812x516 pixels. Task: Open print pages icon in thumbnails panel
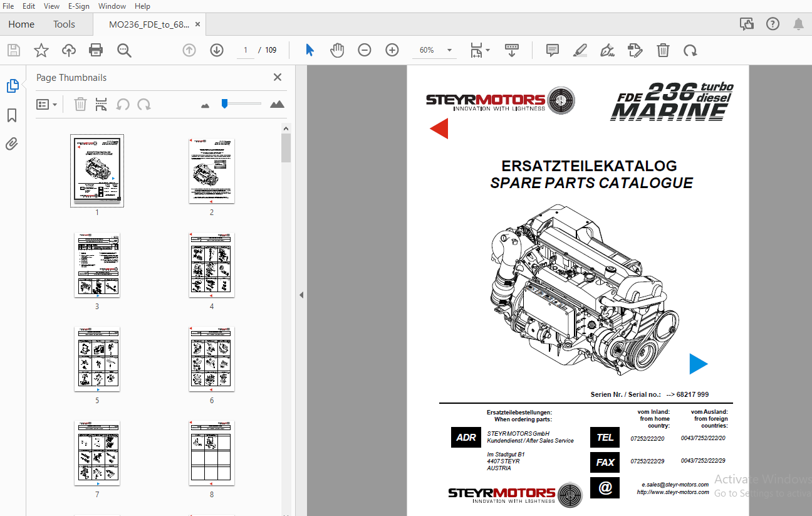[101, 104]
